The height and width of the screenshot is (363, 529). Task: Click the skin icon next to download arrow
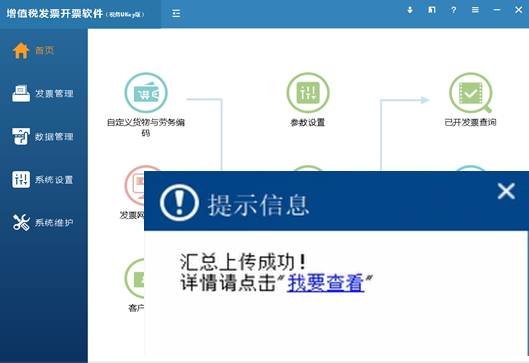tap(431, 10)
